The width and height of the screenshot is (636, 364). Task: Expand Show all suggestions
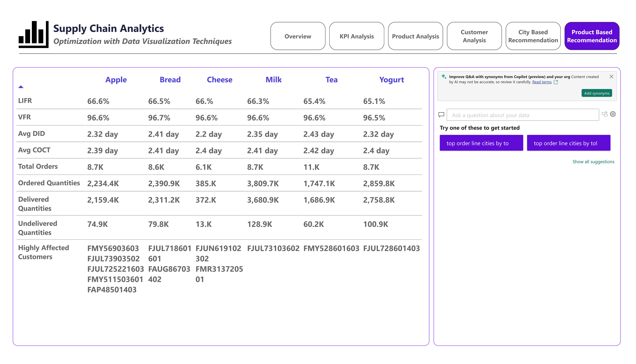593,162
